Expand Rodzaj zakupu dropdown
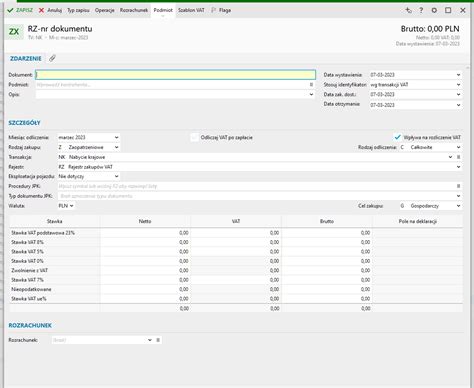474x388 pixels. [116, 147]
